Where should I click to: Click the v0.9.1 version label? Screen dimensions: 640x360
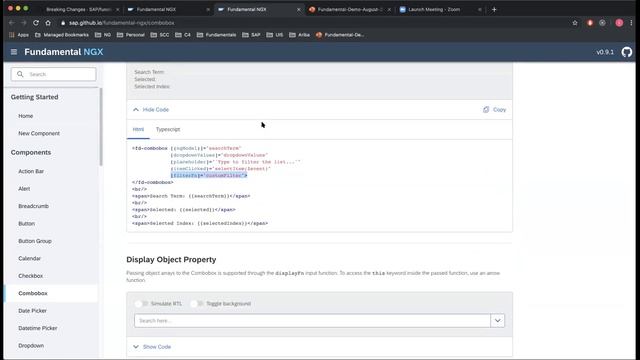605,52
